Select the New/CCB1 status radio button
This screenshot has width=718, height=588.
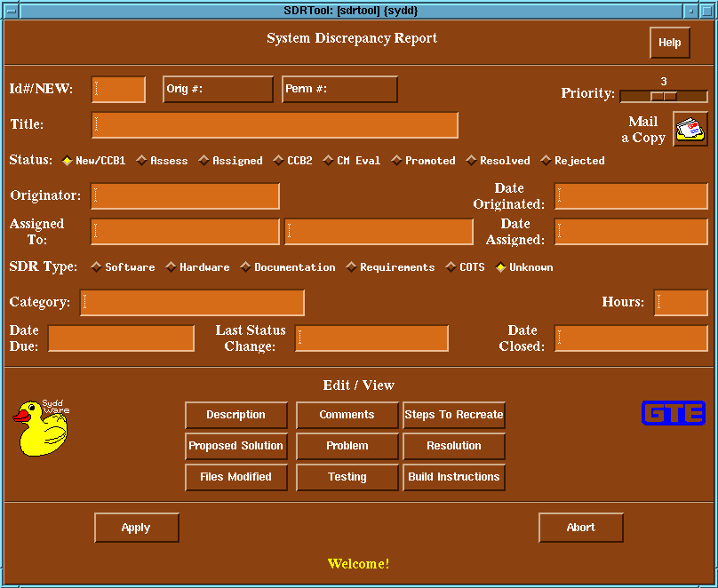pos(93,161)
